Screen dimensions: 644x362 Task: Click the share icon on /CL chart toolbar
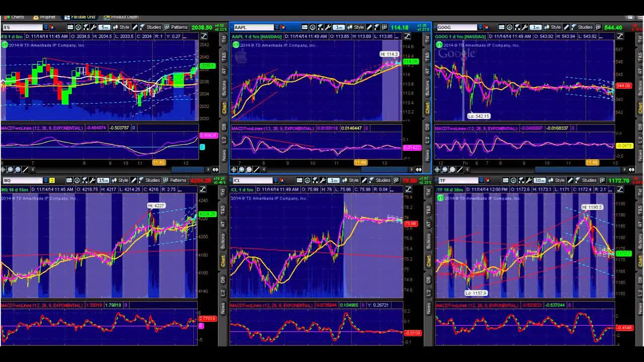click(x=299, y=180)
